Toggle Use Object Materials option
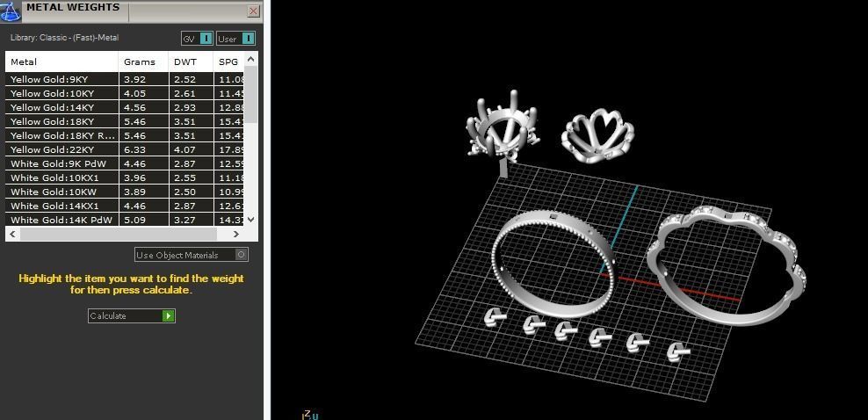 click(192, 255)
